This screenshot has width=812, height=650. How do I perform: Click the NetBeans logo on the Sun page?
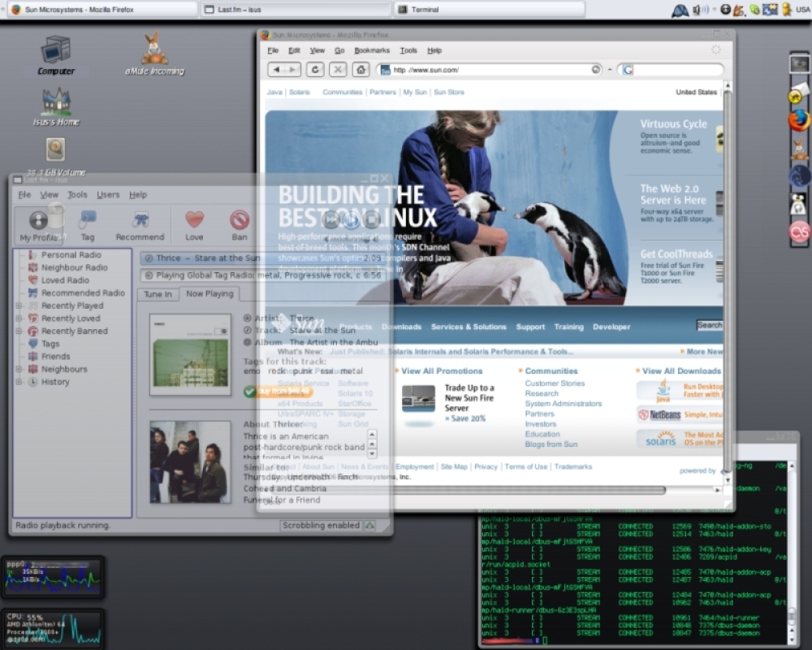(659, 414)
